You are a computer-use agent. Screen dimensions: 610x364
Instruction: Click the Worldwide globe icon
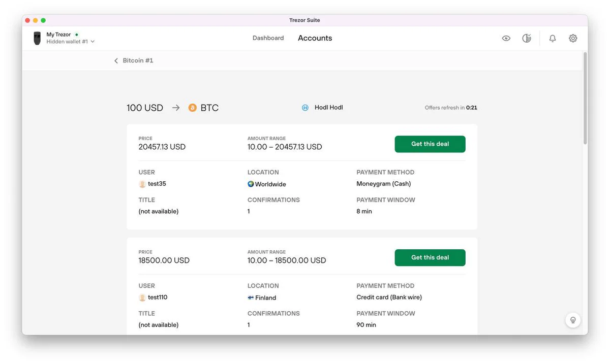click(x=251, y=184)
